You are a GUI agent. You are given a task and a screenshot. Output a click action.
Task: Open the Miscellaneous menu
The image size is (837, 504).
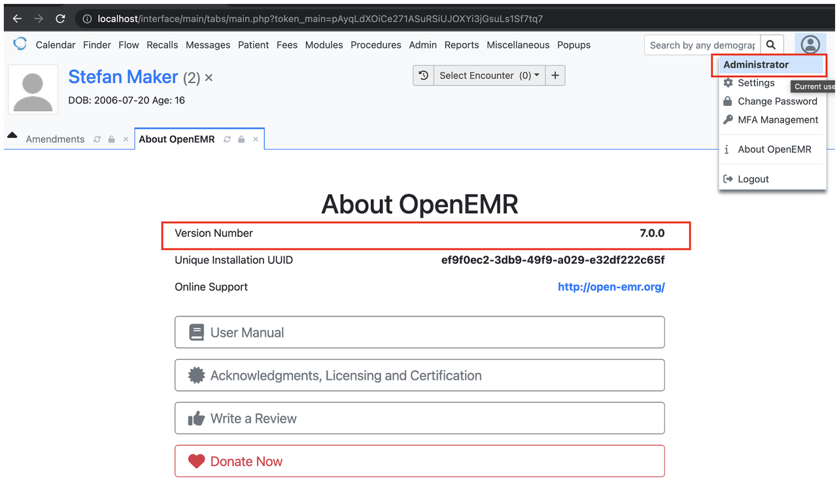click(519, 45)
